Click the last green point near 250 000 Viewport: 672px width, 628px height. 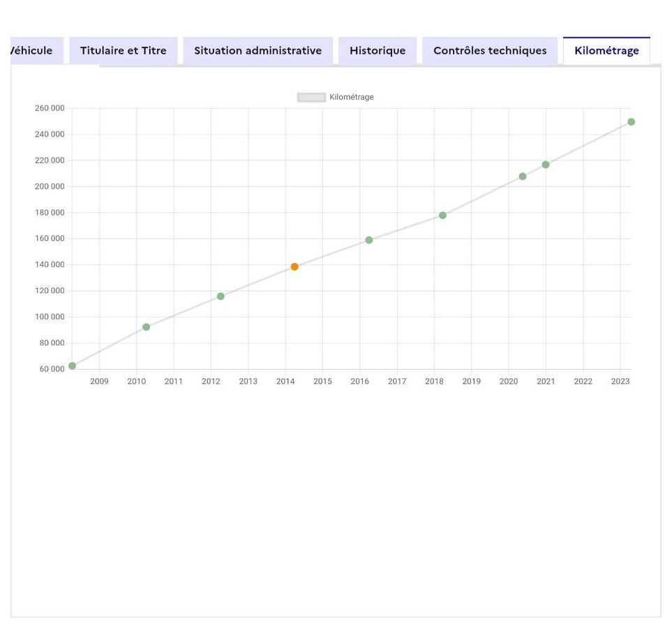631,122
